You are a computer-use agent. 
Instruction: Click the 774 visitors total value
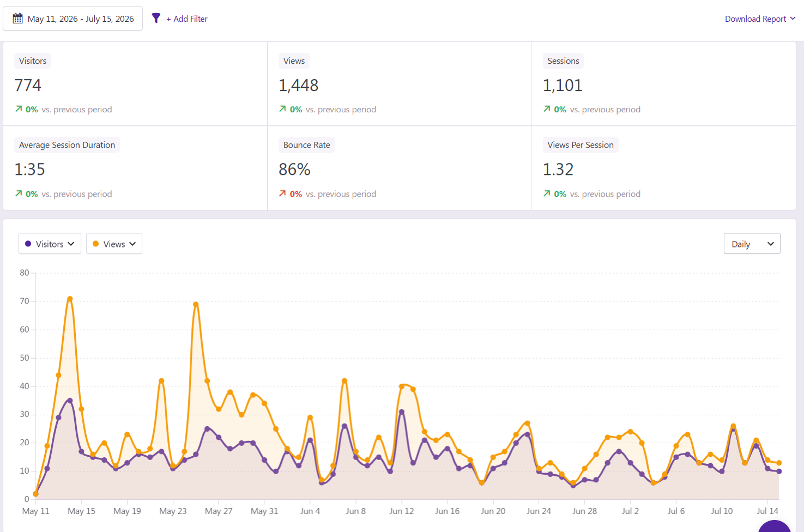28,86
